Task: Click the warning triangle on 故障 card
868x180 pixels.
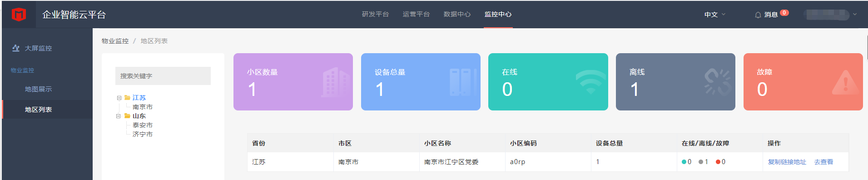Action: pos(845,82)
